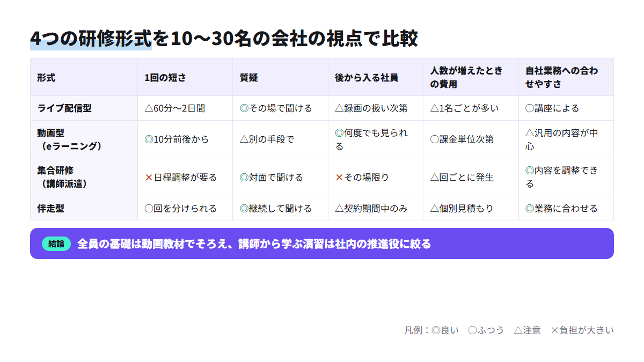The width and height of the screenshot is (644, 362).
Task: Click the row label 伴走型
Action: [84, 208]
